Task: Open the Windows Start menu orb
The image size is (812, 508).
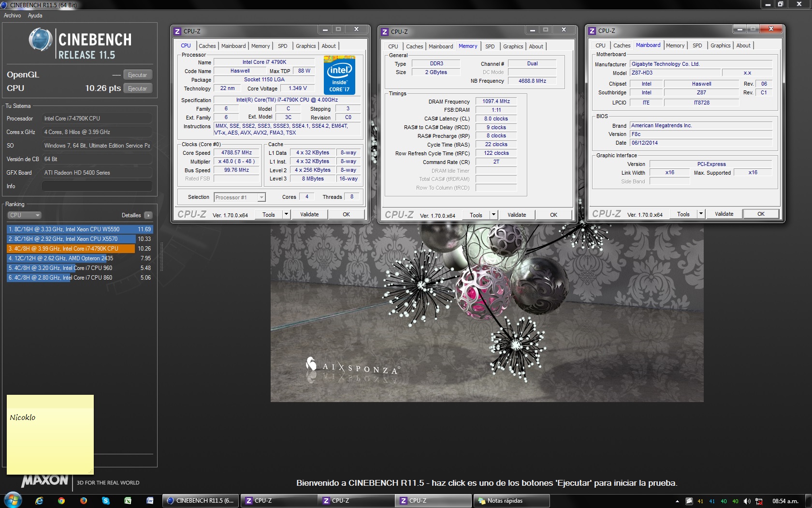Action: [x=13, y=500]
